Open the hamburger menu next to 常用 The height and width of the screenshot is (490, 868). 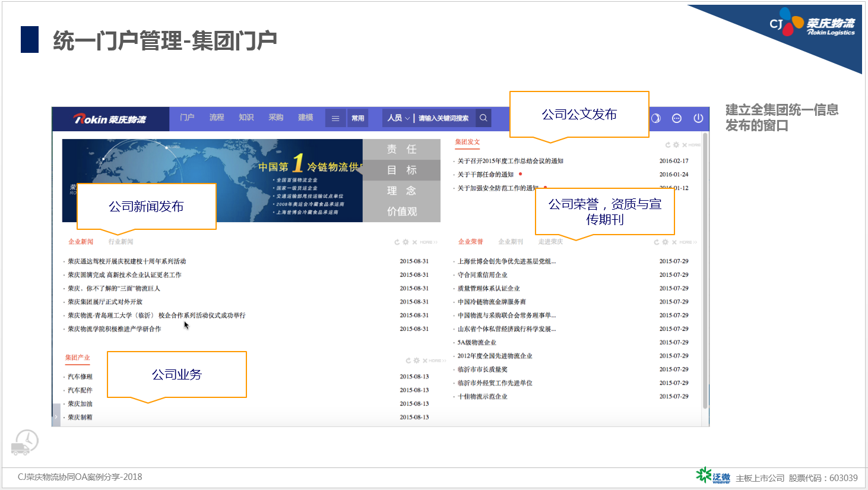coord(335,118)
